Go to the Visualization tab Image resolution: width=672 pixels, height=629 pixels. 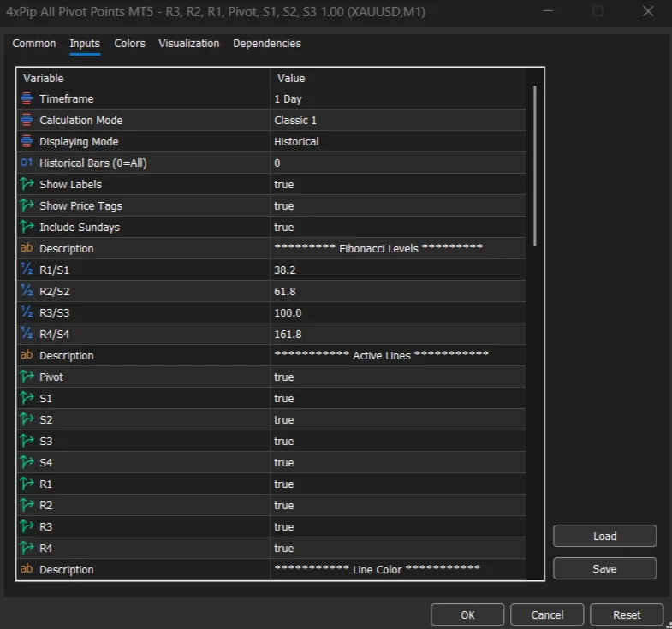click(188, 44)
